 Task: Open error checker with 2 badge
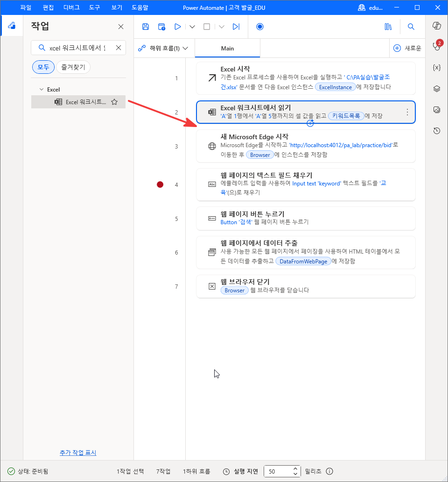(437, 45)
